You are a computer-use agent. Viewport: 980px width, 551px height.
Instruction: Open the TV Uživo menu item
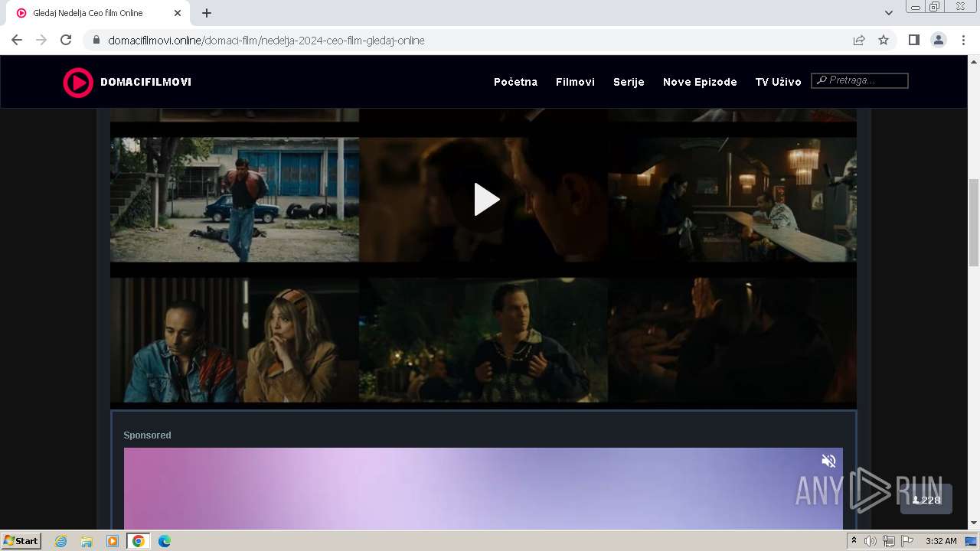pyautogui.click(x=778, y=82)
